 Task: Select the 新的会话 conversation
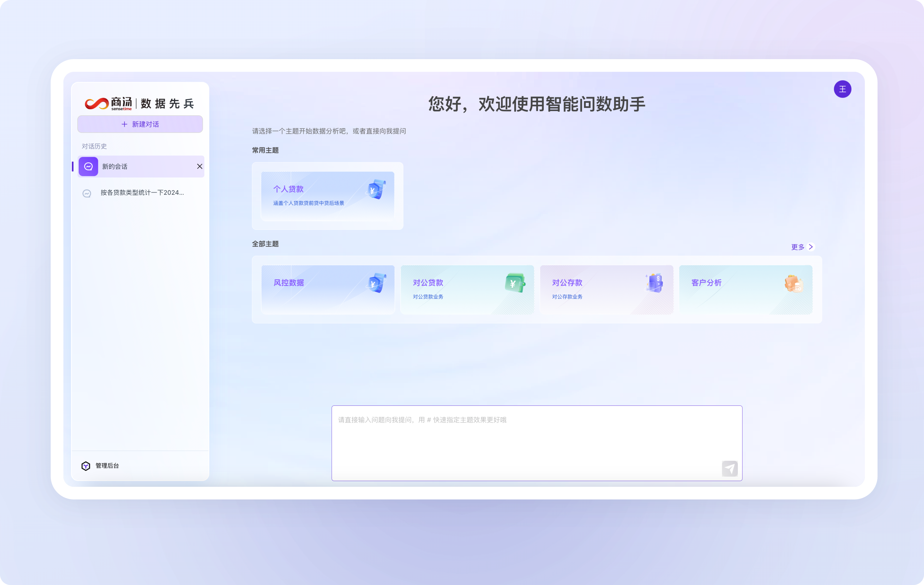click(x=141, y=167)
